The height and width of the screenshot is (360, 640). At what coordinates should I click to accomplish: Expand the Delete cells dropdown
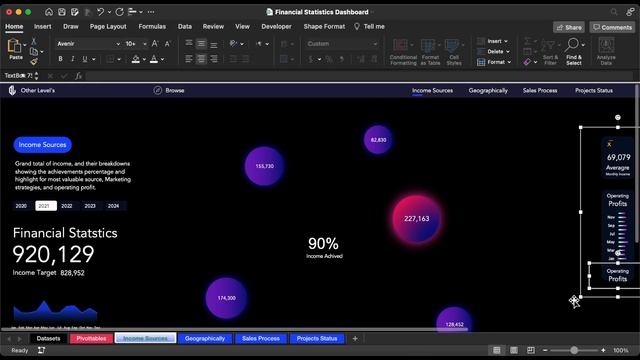508,52
